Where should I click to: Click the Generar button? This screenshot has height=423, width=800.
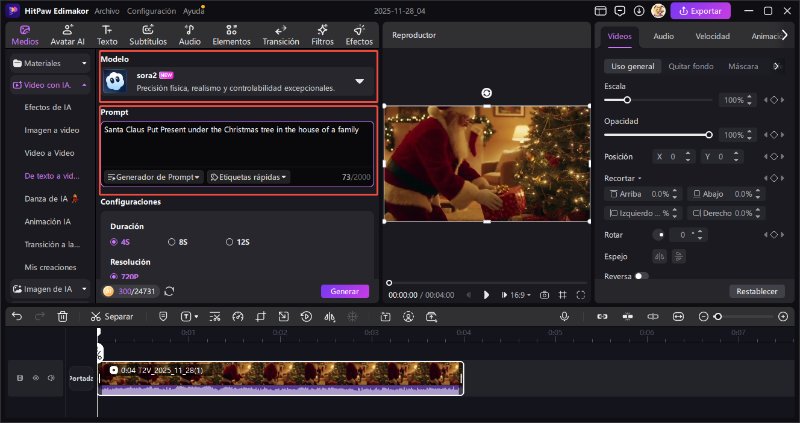coord(345,291)
